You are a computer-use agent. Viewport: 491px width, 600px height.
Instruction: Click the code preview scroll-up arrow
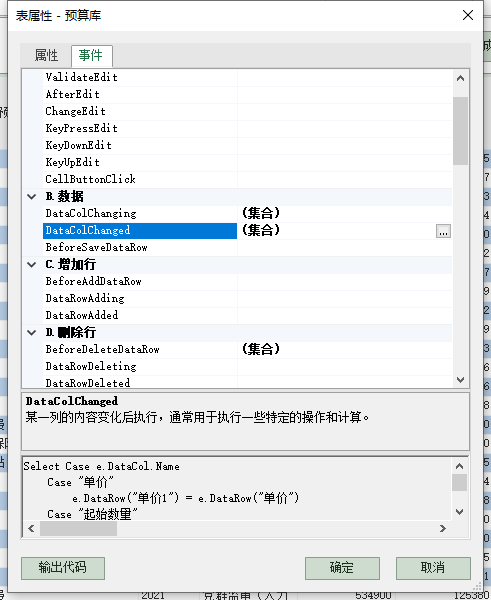pyautogui.click(x=460, y=466)
